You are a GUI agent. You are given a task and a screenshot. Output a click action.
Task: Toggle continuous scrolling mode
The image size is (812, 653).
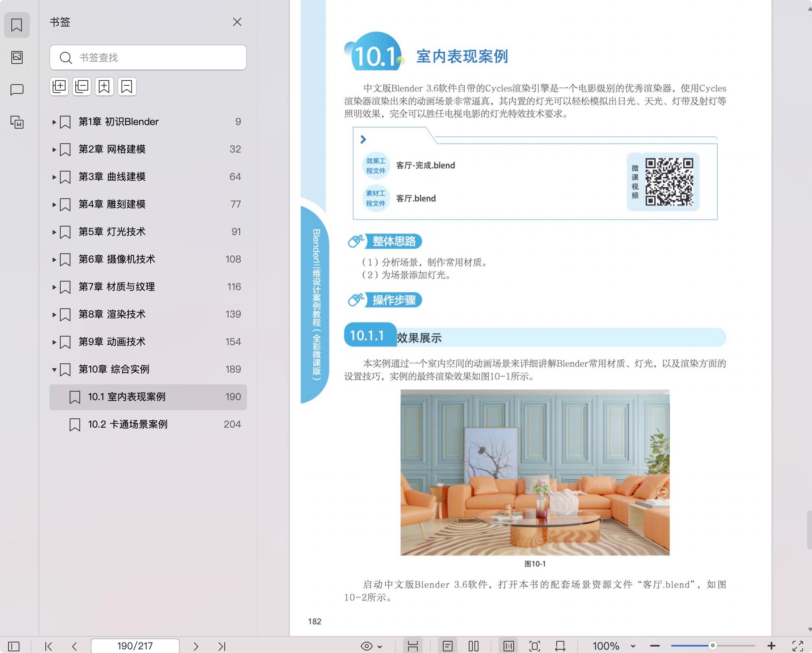click(x=413, y=646)
